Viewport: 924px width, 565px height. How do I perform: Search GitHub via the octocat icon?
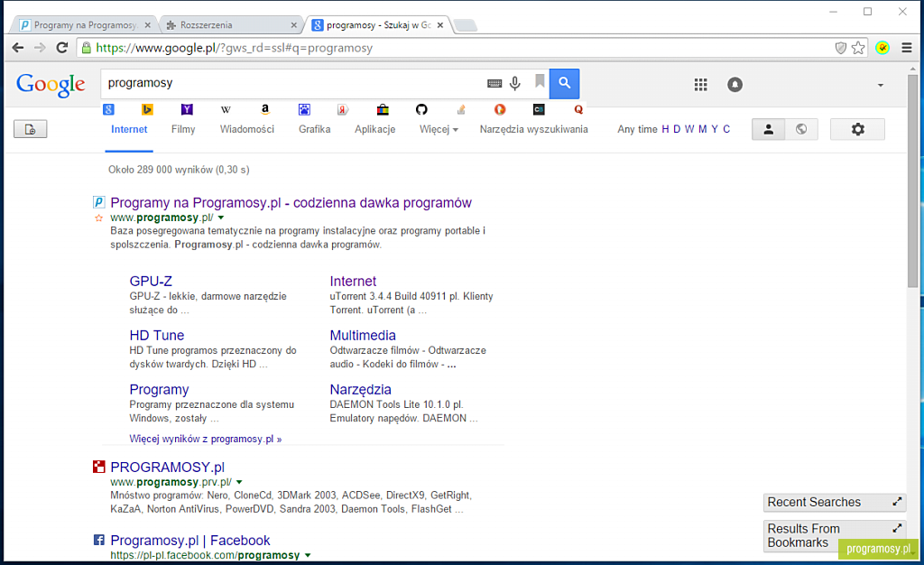[421, 109]
